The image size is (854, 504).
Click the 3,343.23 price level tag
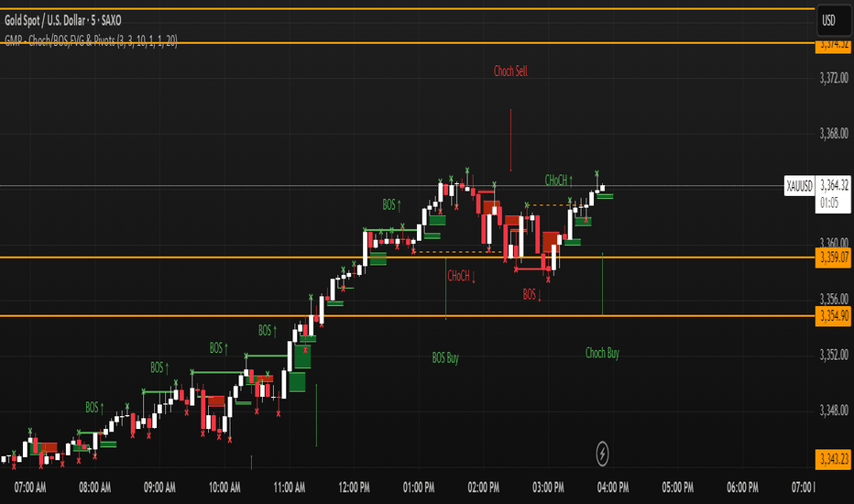(x=833, y=459)
